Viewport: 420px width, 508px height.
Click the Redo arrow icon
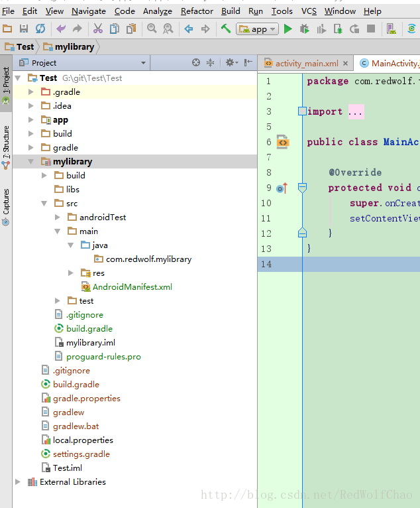(x=78, y=29)
